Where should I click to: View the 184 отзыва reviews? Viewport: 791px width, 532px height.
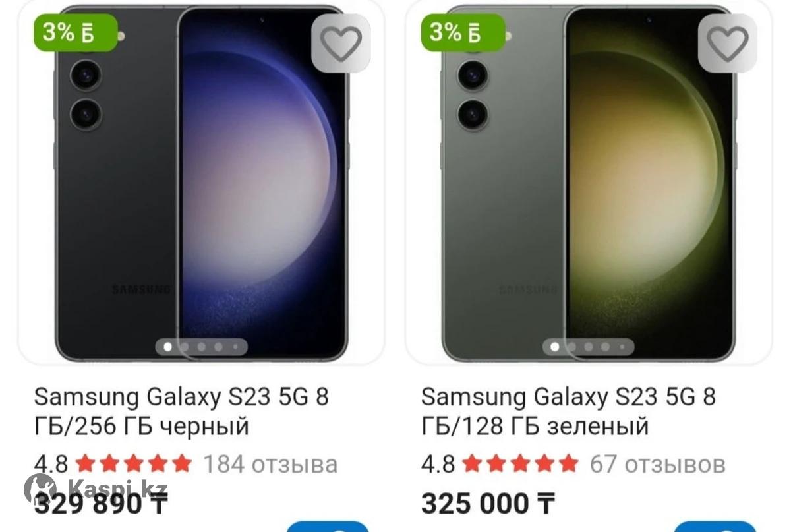pyautogui.click(x=270, y=464)
